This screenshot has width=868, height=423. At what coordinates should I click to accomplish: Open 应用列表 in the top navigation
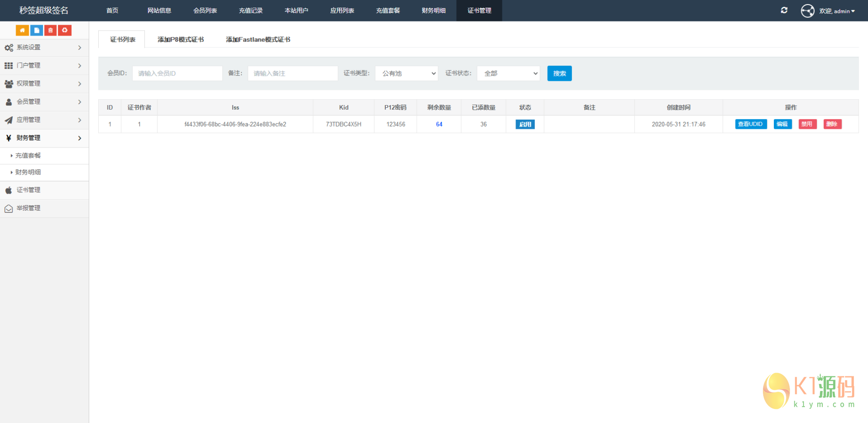[x=342, y=11]
